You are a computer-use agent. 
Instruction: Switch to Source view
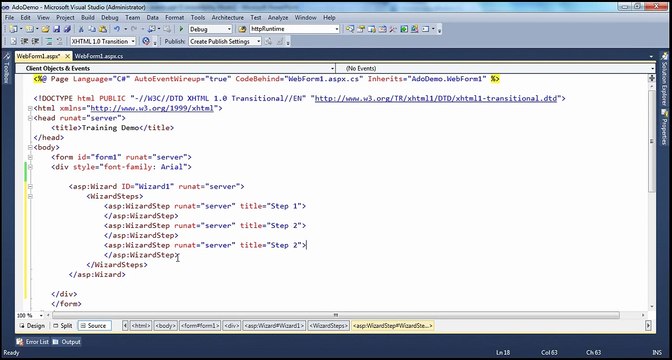(x=94, y=326)
